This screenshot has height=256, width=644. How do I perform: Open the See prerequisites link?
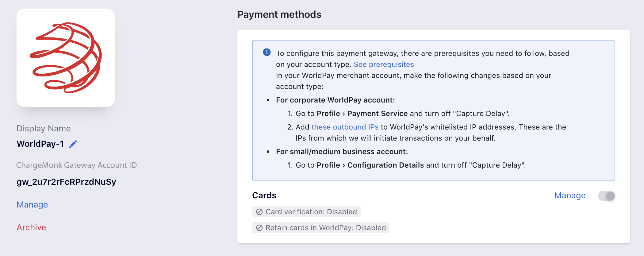pos(384,64)
